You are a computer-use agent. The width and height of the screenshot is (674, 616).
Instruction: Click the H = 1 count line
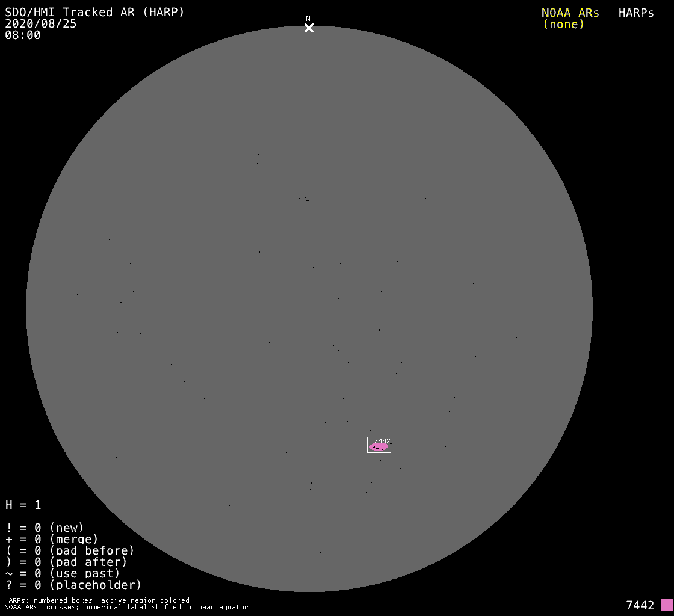[x=23, y=505]
